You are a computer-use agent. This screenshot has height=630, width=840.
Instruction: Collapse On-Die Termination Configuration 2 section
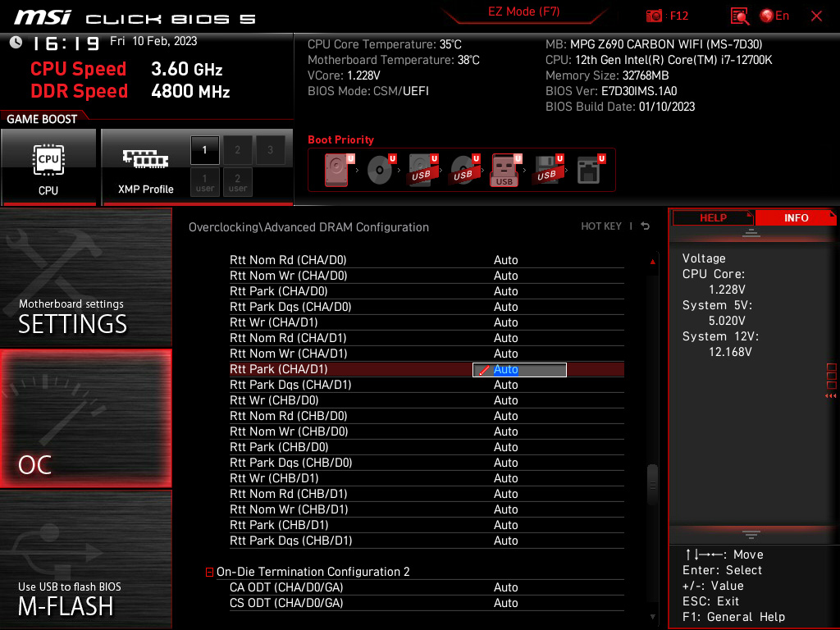(209, 572)
